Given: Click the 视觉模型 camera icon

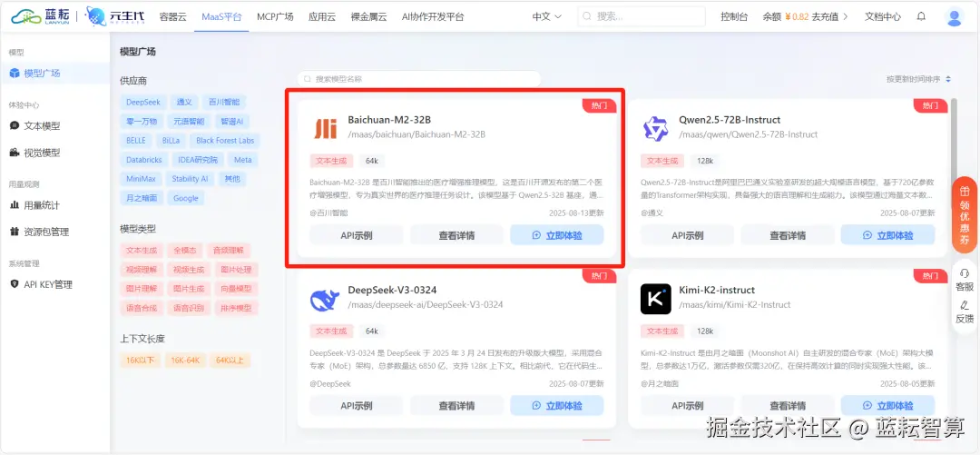Looking at the screenshot, I should point(15,152).
